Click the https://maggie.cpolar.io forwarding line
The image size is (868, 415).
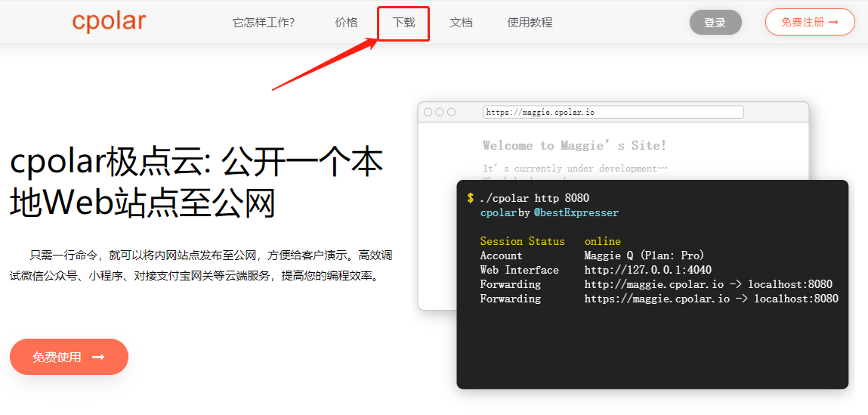(659, 299)
